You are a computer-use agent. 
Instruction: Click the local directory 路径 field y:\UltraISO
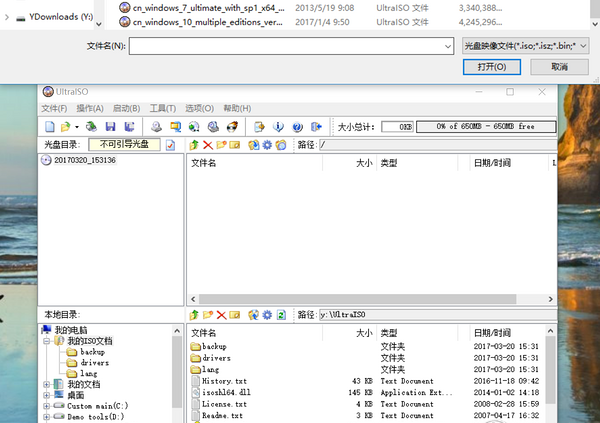point(438,315)
